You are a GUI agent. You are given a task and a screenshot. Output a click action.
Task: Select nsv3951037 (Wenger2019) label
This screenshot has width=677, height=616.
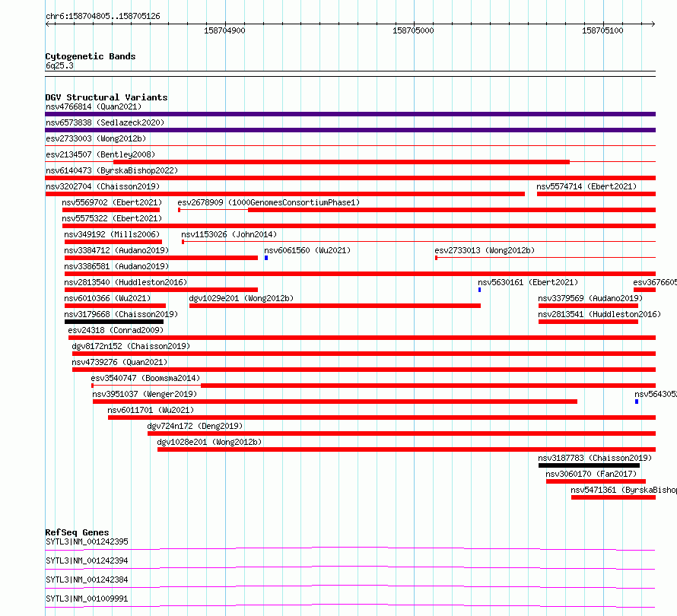click(145, 394)
